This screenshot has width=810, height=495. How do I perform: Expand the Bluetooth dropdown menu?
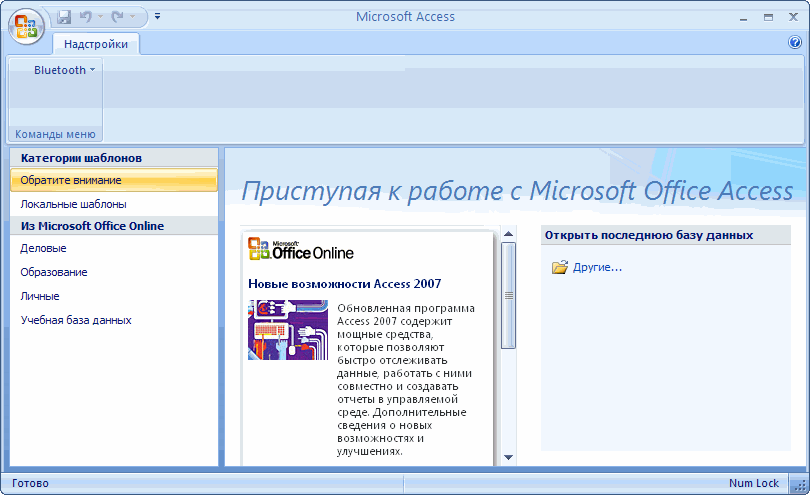pyautogui.click(x=65, y=70)
